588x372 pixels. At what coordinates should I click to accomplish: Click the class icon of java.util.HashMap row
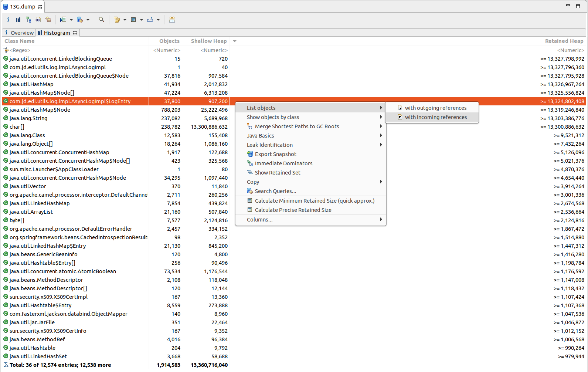[x=6, y=84]
